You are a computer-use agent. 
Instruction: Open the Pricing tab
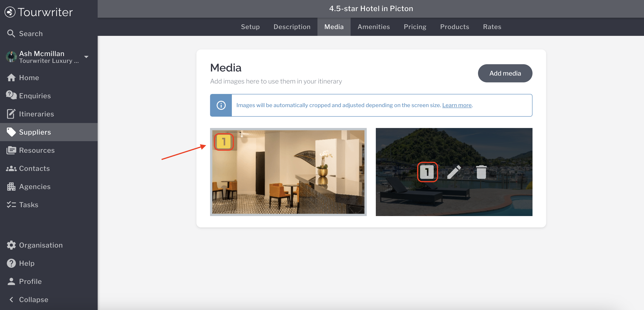click(415, 27)
